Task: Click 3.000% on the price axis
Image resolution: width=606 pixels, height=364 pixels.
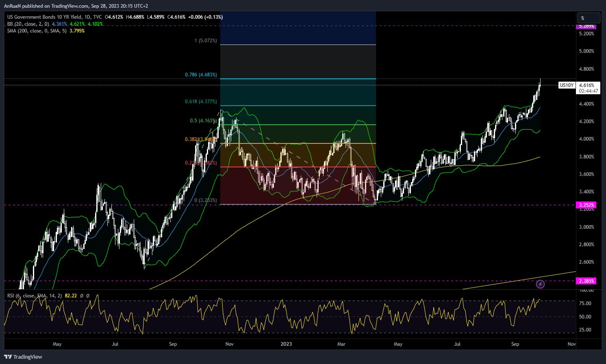Action: click(x=586, y=227)
